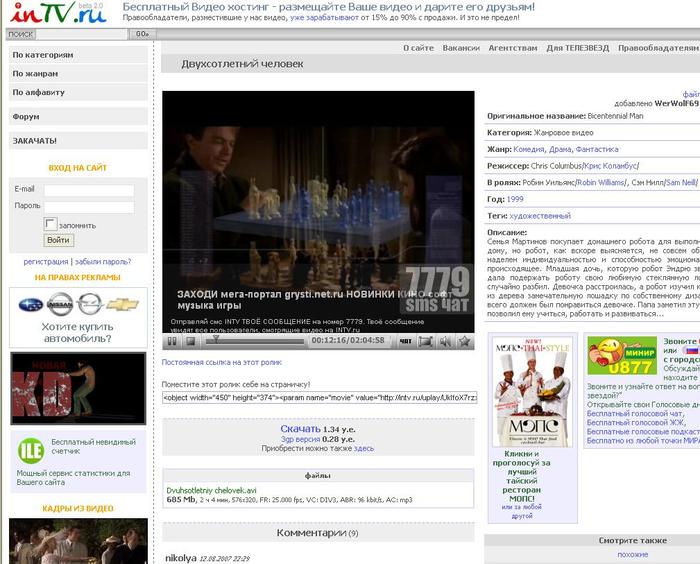
Task: Toggle the remember me checkbox
Action: coord(50,224)
